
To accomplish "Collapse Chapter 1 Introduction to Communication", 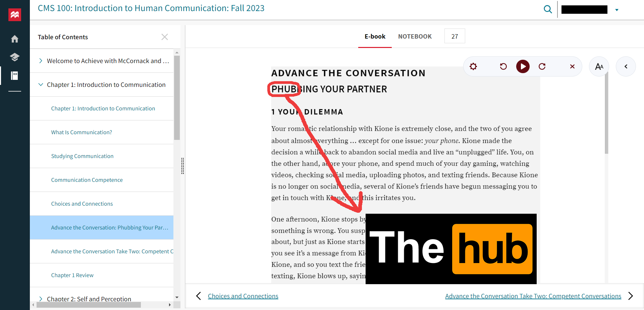I will tap(41, 85).
